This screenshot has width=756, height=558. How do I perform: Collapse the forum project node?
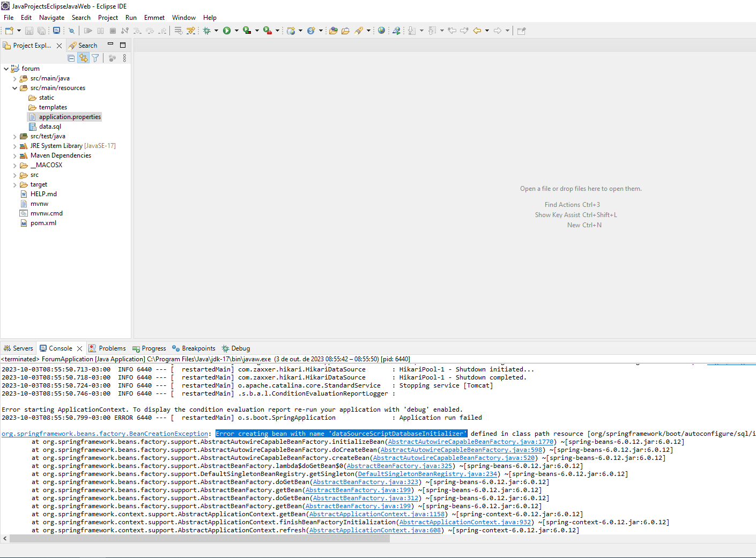coord(6,69)
